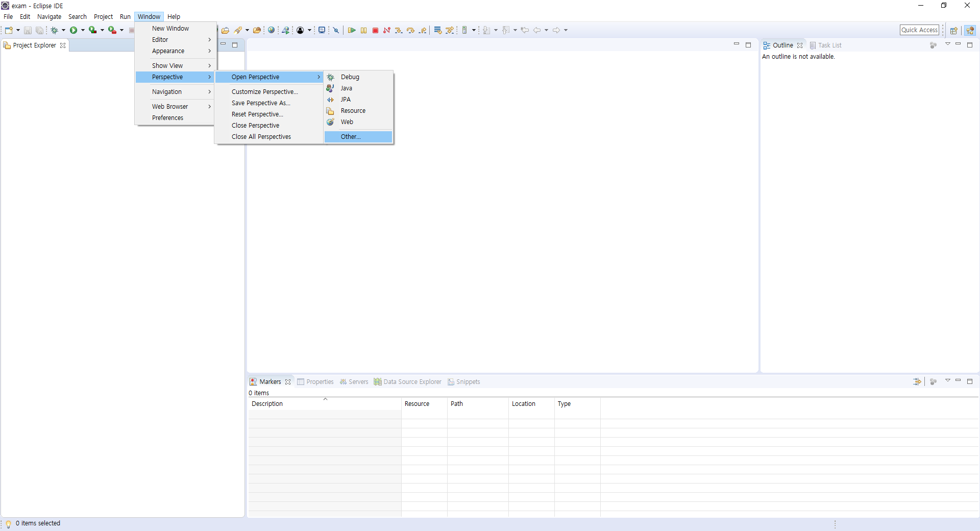The width and height of the screenshot is (980, 531).
Task: Click the Previous Annotation icon
Action: click(506, 30)
